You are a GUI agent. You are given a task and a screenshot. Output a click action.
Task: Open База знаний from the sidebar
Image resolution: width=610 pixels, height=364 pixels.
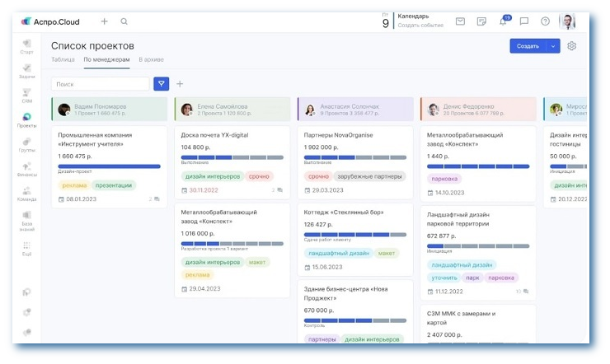pyautogui.click(x=27, y=219)
